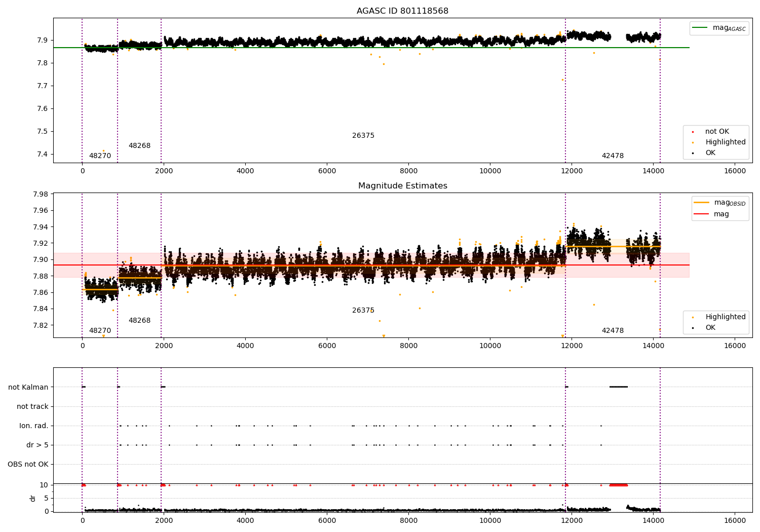Select "Highlighted" in the AGASC ID plot legend
This screenshot has height=532, width=760.
pos(726,142)
